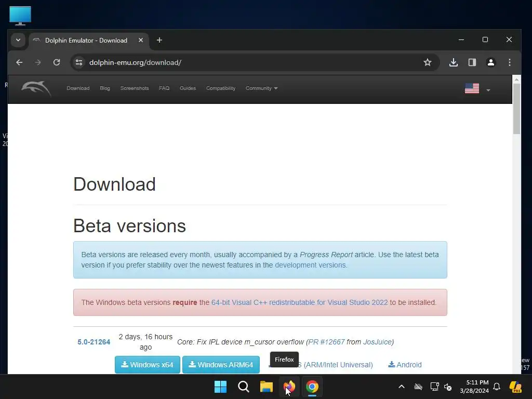Click the Beta versions heading
Viewport: 532px width, 399px height.
point(129,225)
